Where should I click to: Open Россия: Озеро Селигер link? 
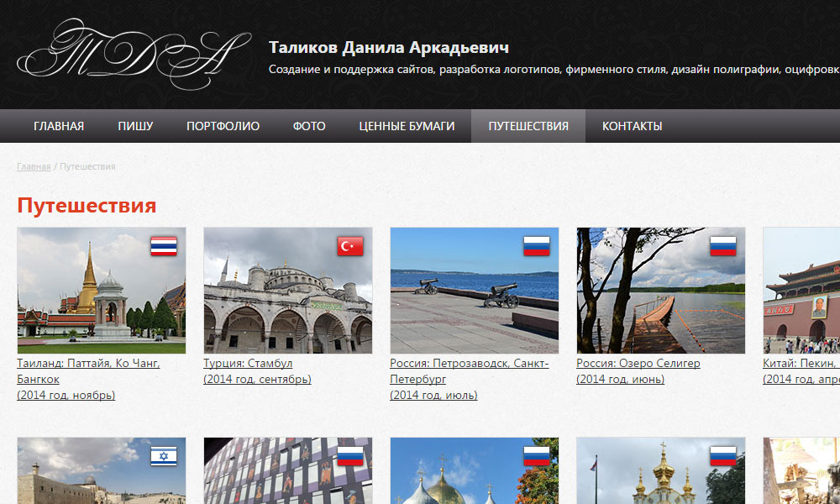click(x=638, y=364)
